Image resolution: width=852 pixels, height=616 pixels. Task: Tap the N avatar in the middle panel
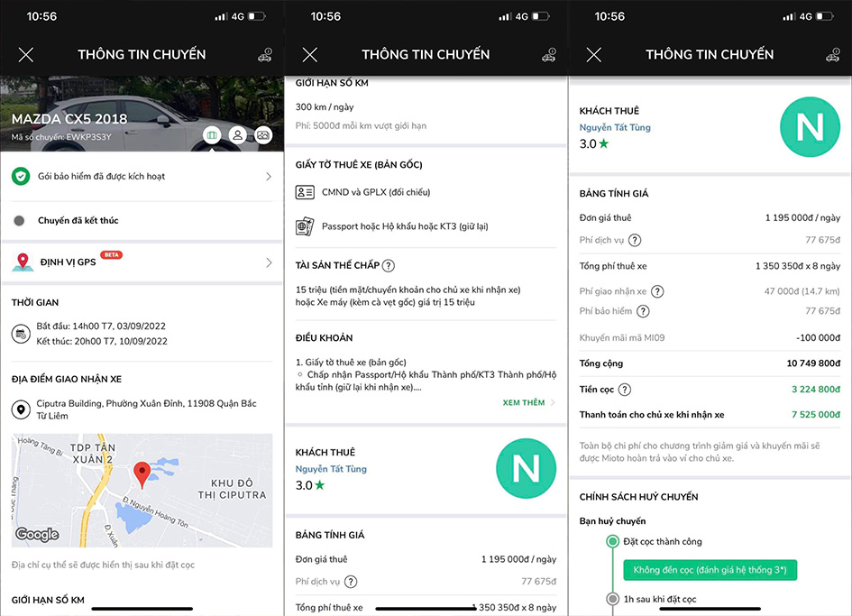pos(526,468)
